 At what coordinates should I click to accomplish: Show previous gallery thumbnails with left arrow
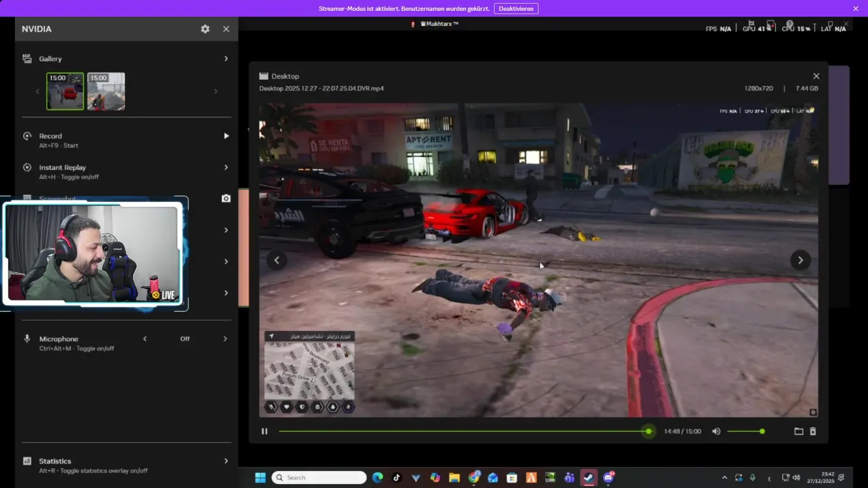37,91
